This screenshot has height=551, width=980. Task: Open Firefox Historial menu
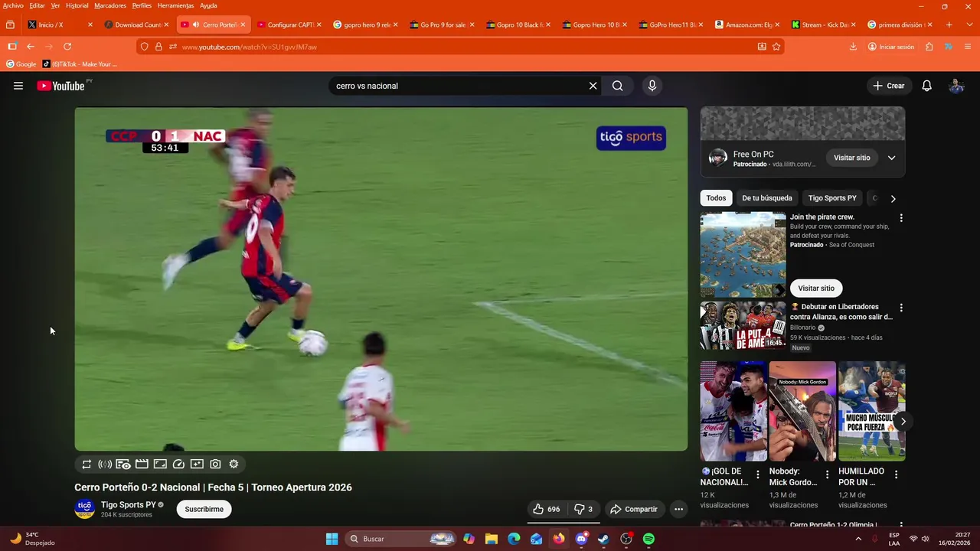click(77, 5)
